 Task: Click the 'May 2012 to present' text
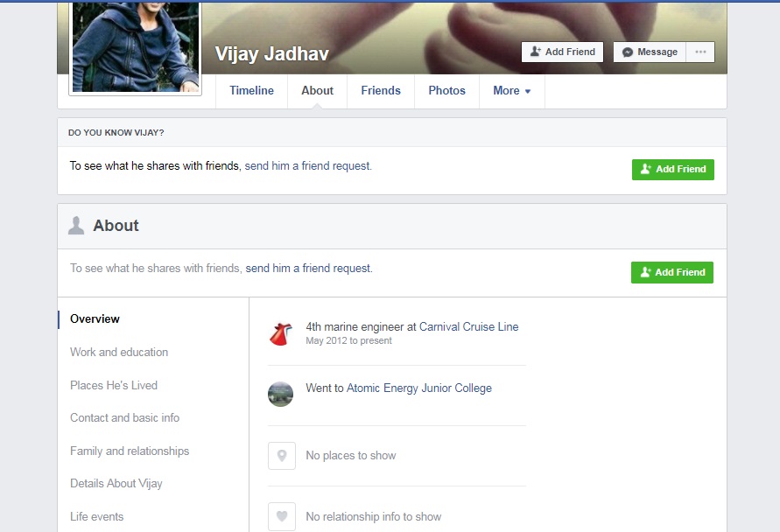348,340
